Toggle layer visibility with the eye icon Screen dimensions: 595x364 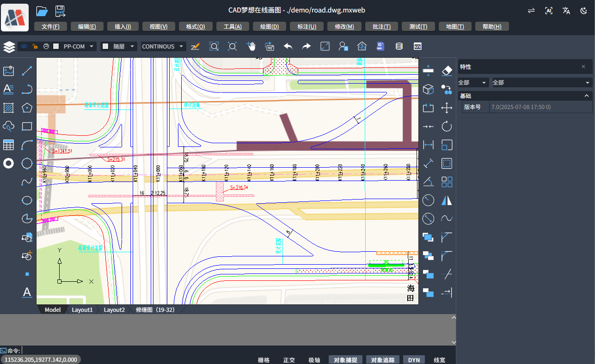(x=23, y=46)
